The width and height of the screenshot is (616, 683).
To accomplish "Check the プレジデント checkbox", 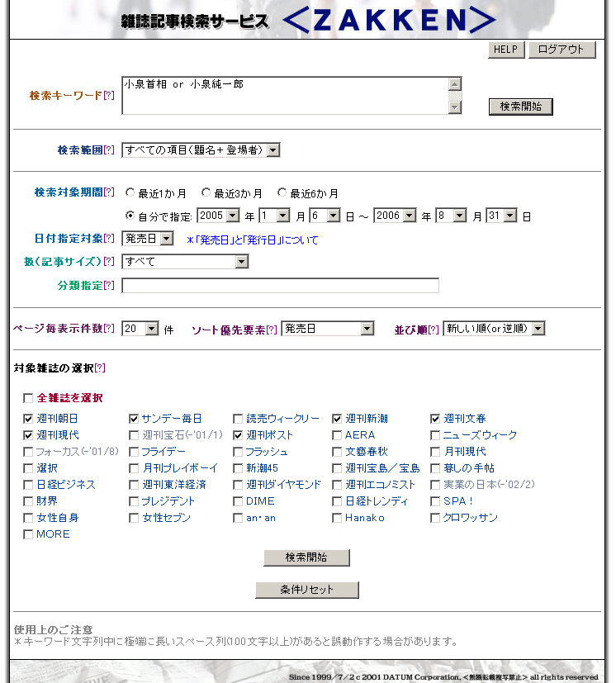I will coord(134,502).
